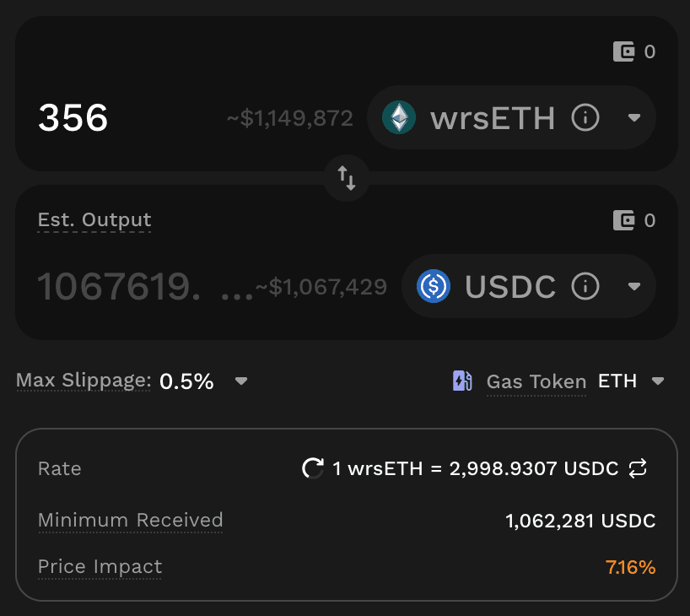The height and width of the screenshot is (616, 690).
Task: Click the USDC token logo icon
Action: [x=434, y=287]
